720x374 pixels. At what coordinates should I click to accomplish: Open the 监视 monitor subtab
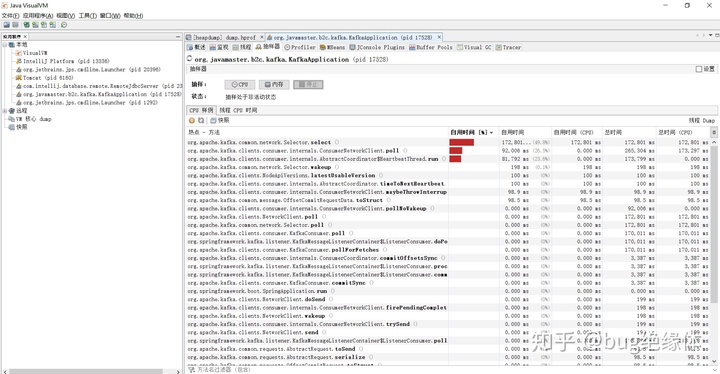219,47
